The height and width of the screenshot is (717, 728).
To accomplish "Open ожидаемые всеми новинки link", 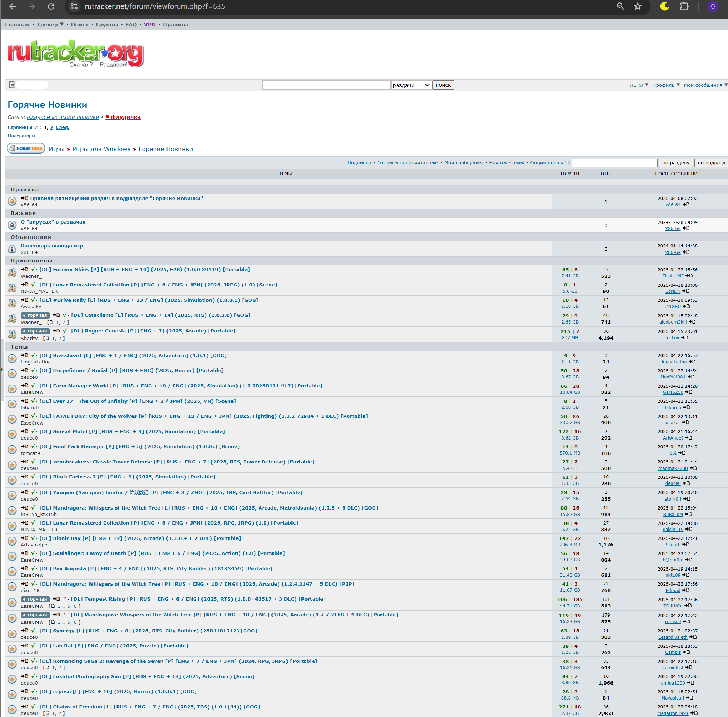I will [63, 117].
